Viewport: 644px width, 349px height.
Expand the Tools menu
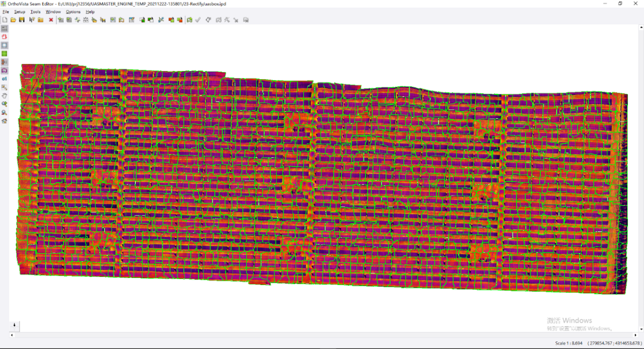tap(35, 11)
